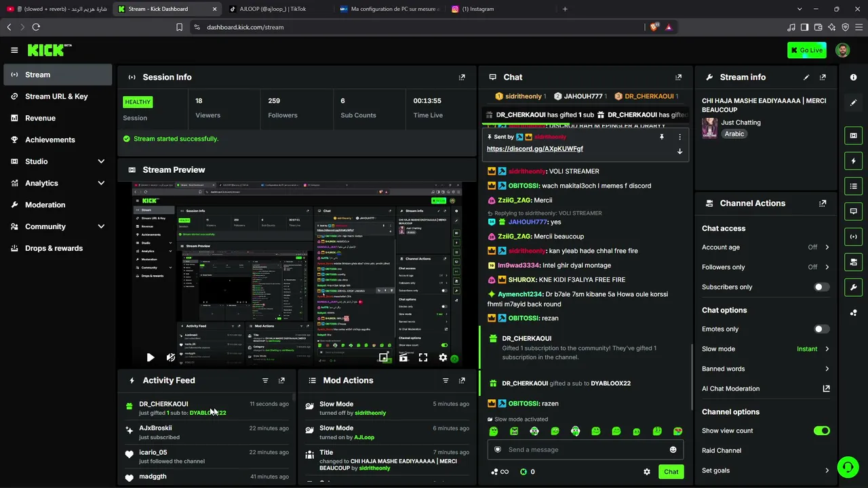Send message with the Chat button
Viewport: 868px width, 488px height.
click(x=671, y=472)
